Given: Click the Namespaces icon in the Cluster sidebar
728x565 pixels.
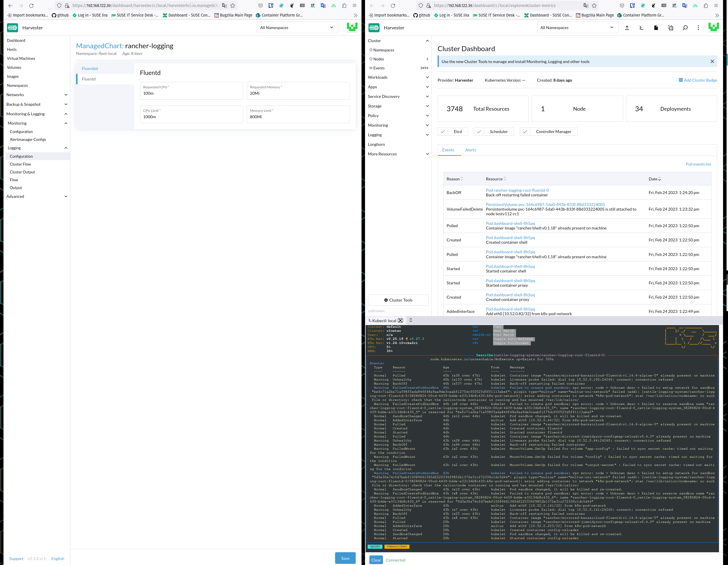Looking at the screenshot, I should tap(371, 50).
